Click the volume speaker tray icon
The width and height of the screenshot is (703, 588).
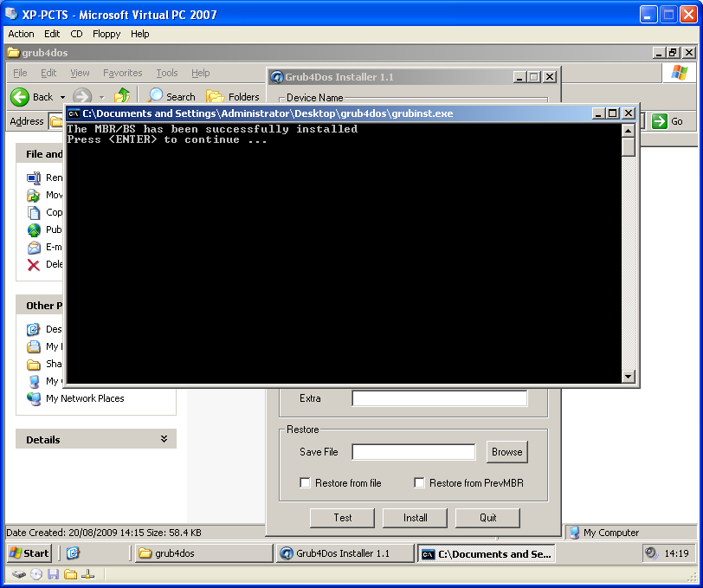pos(651,553)
